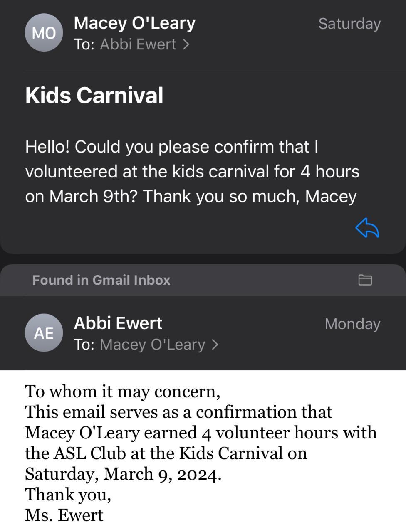The height and width of the screenshot is (532, 406).
Task: Tap the 'To:' label under Macey O'Leary
Action: tap(84, 44)
